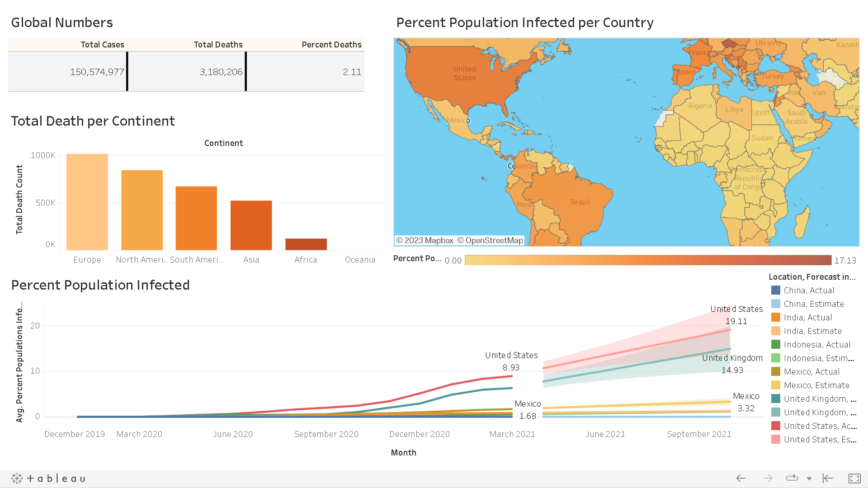Toggle India, Estimate legend entry
868x488 pixels.
click(812, 331)
